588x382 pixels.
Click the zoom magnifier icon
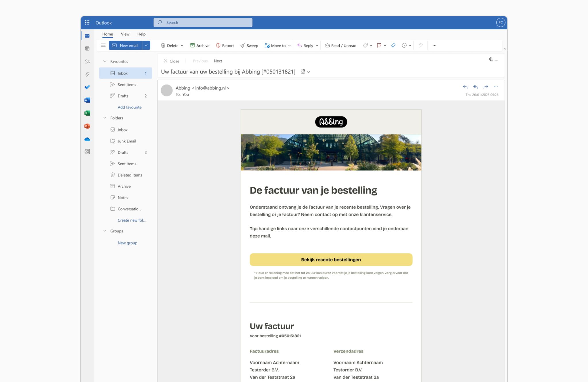(491, 60)
